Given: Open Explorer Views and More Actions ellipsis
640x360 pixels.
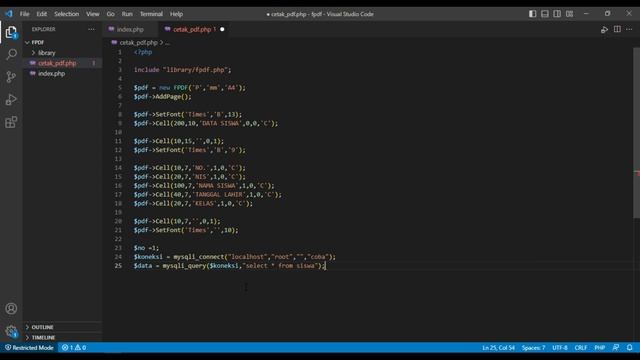Looking at the screenshot, I should 91,29.
